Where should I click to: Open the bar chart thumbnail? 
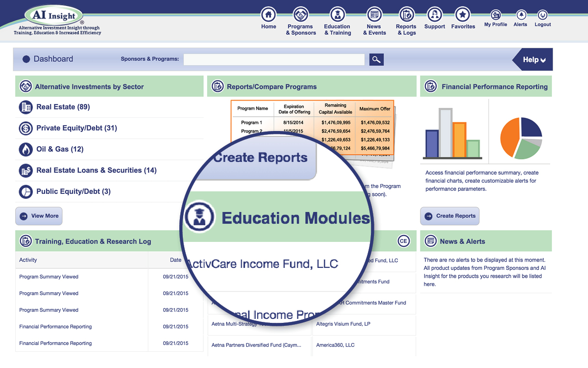[453, 132]
